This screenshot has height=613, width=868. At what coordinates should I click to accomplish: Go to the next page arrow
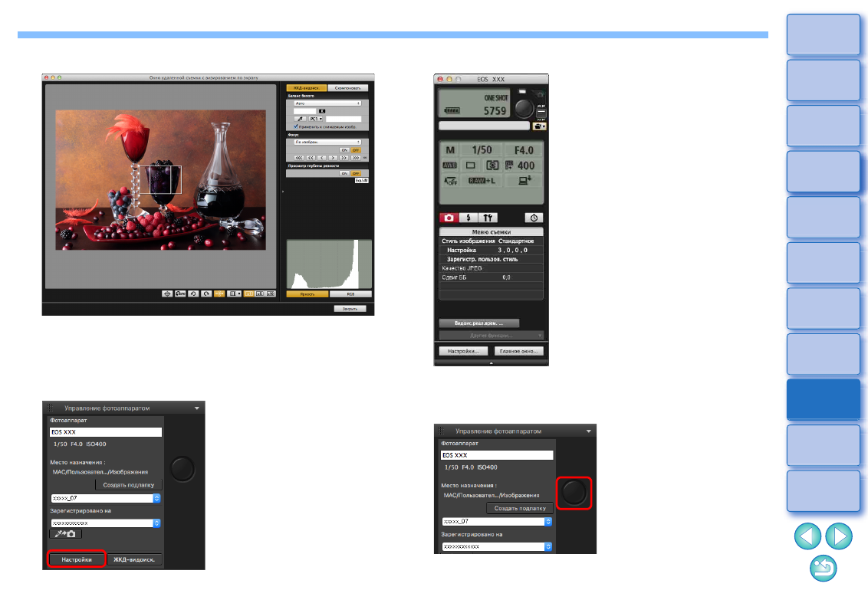click(x=839, y=536)
